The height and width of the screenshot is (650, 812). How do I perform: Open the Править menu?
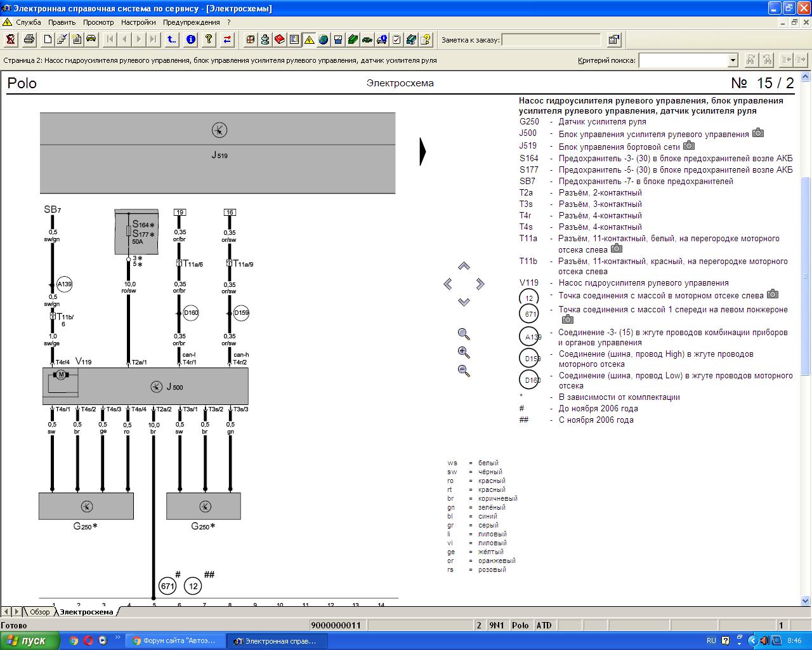[62, 22]
